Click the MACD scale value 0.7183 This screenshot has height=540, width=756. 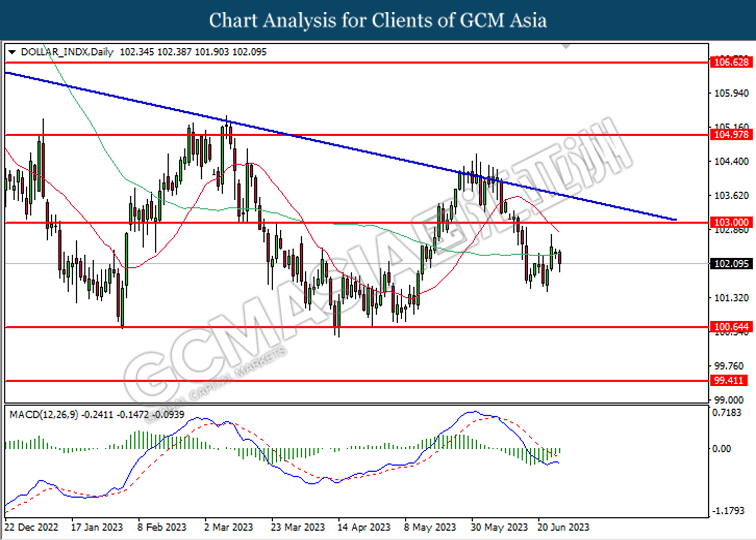727,412
